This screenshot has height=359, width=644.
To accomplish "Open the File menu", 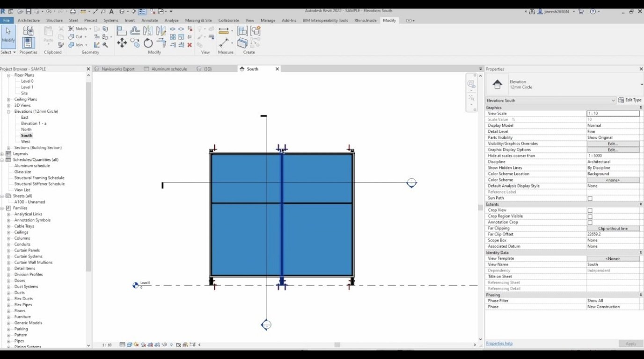I will 7,21.
